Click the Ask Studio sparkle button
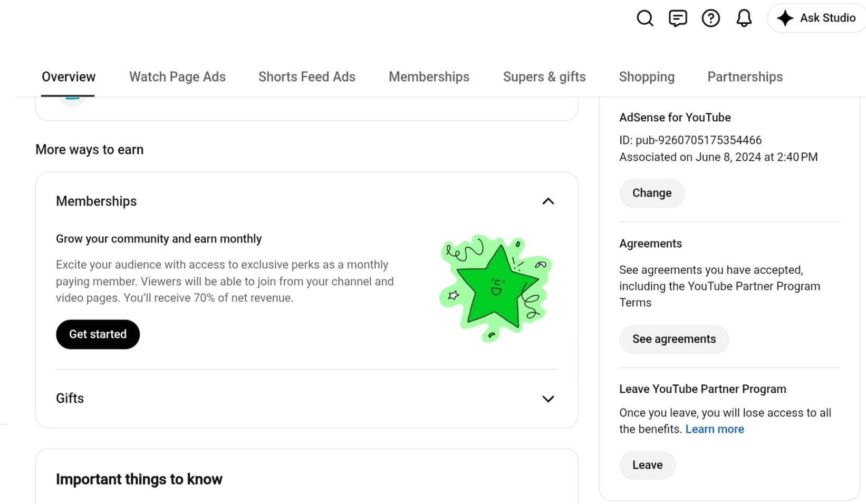This screenshot has height=504, width=866. coord(816,18)
